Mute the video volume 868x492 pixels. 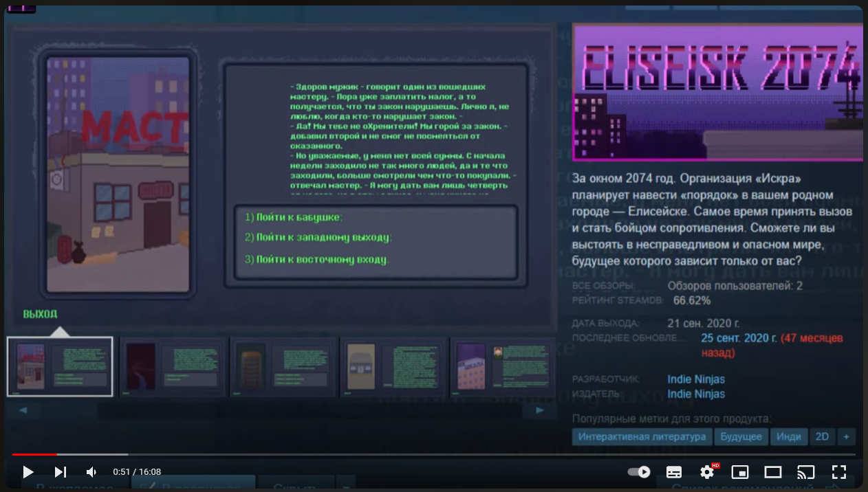(91, 472)
